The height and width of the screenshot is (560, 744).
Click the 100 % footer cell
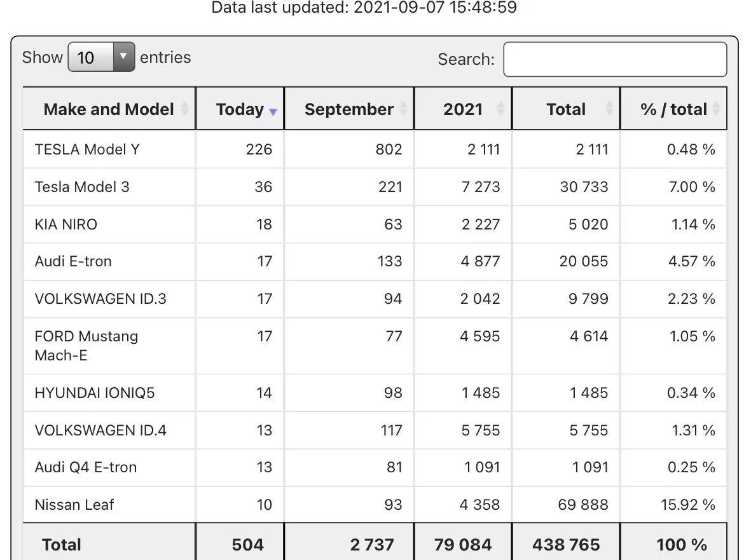(682, 544)
